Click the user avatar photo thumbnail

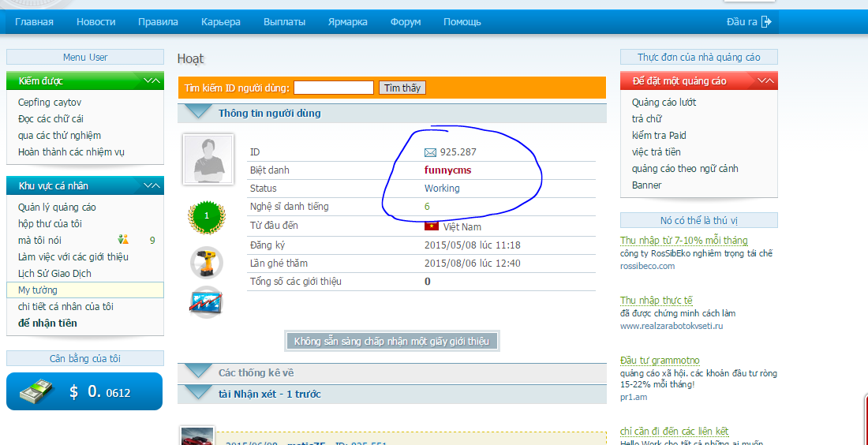[208, 159]
